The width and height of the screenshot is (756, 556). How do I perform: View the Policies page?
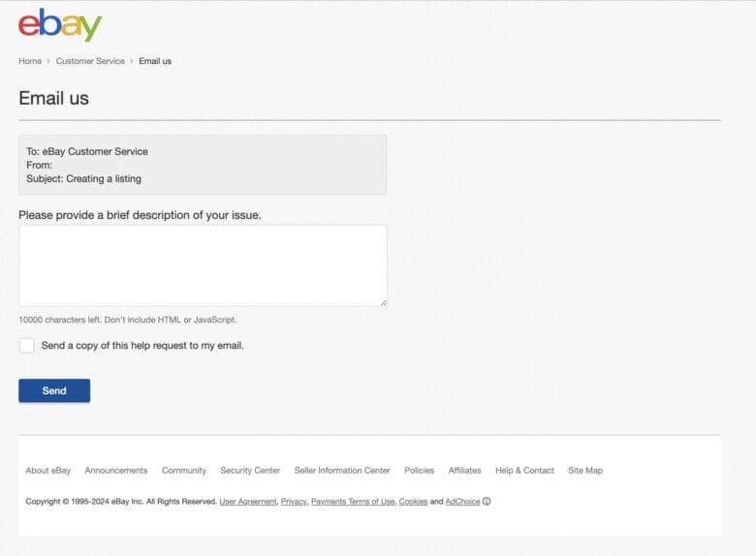pyautogui.click(x=420, y=471)
